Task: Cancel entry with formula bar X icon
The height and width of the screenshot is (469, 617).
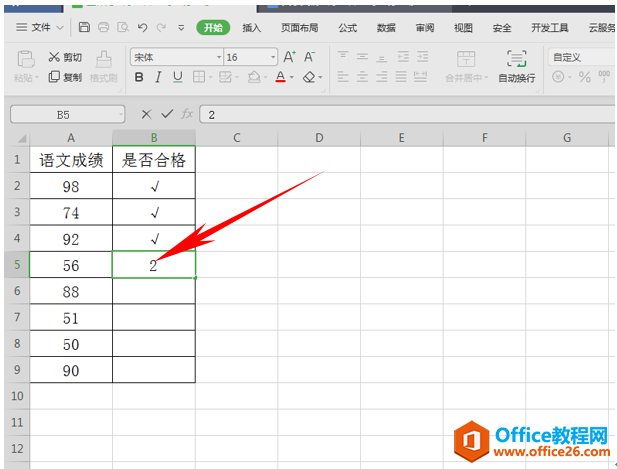Action: point(146,115)
